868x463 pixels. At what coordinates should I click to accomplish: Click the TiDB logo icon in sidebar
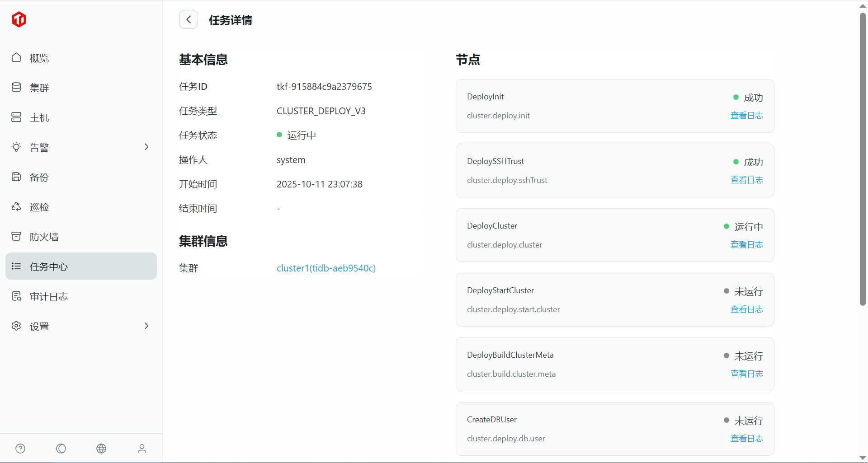pyautogui.click(x=19, y=19)
